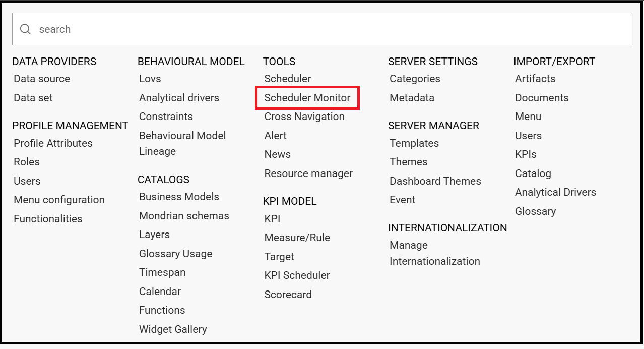644x349 pixels.
Task: Open Glossary under Import/Export
Action: 535,211
